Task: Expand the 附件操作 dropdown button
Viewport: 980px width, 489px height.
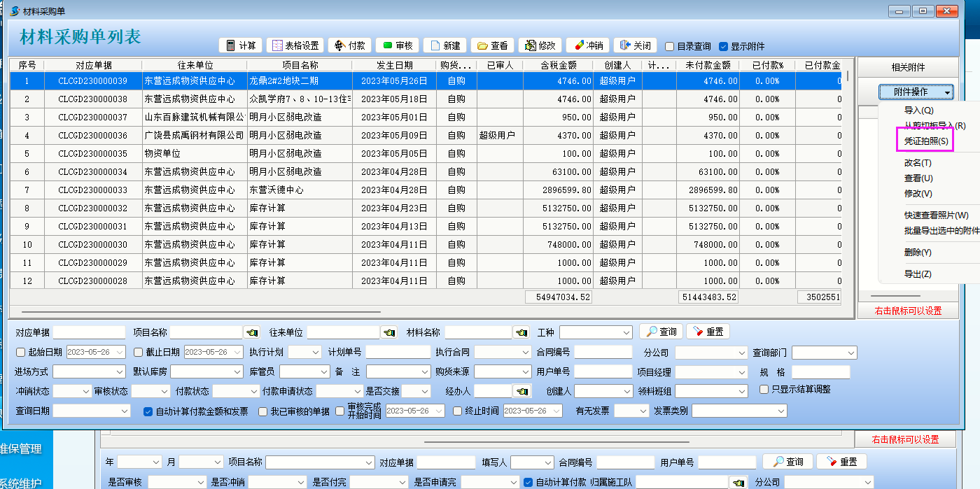Action: [916, 92]
